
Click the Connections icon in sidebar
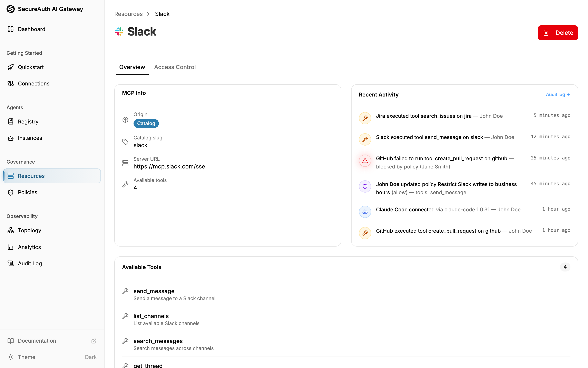pyautogui.click(x=10, y=83)
